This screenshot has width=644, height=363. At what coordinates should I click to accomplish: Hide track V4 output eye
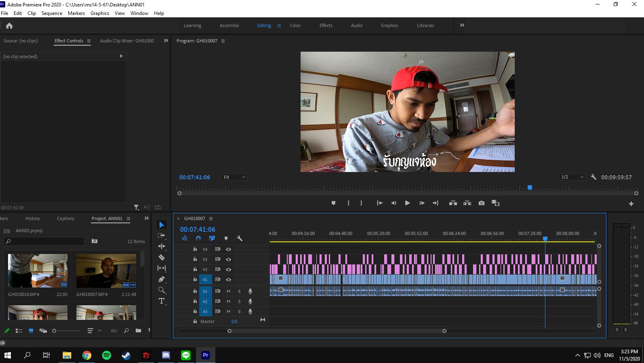coord(228,249)
